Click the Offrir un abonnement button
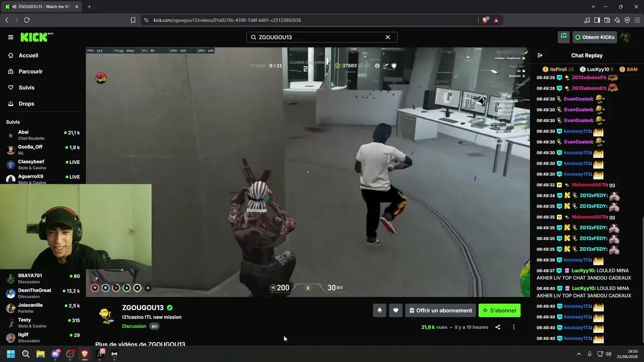 coord(440,311)
